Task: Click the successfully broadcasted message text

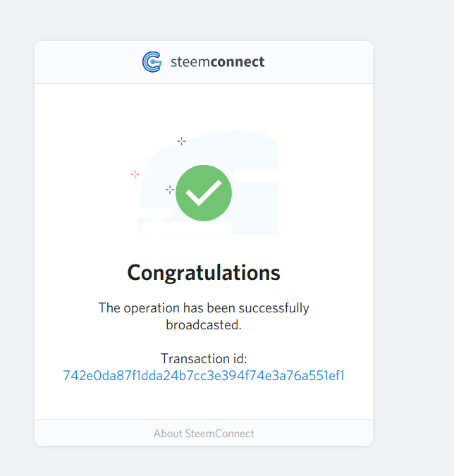Action: point(204,308)
